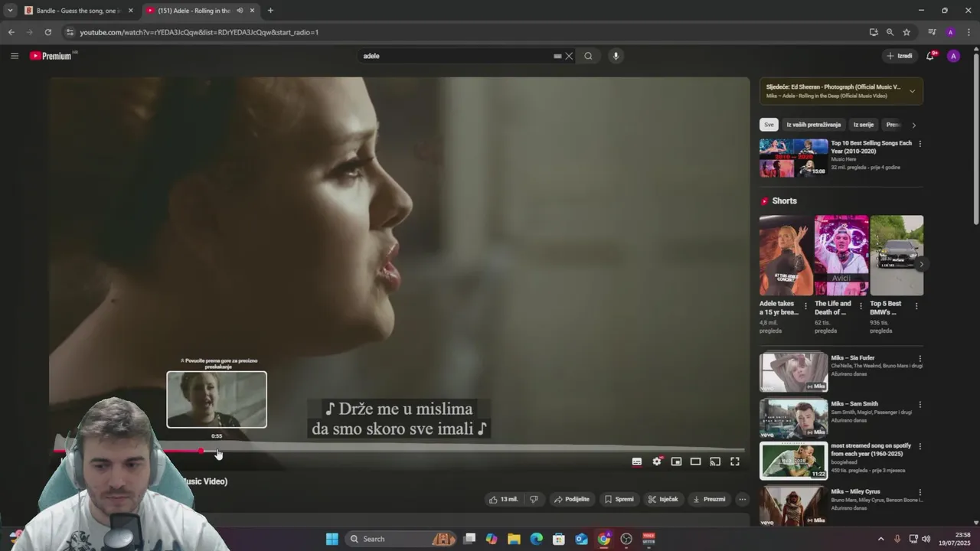The height and width of the screenshot is (551, 980).
Task: Open 'The Life and Death of' Avicii short
Action: pos(841,255)
